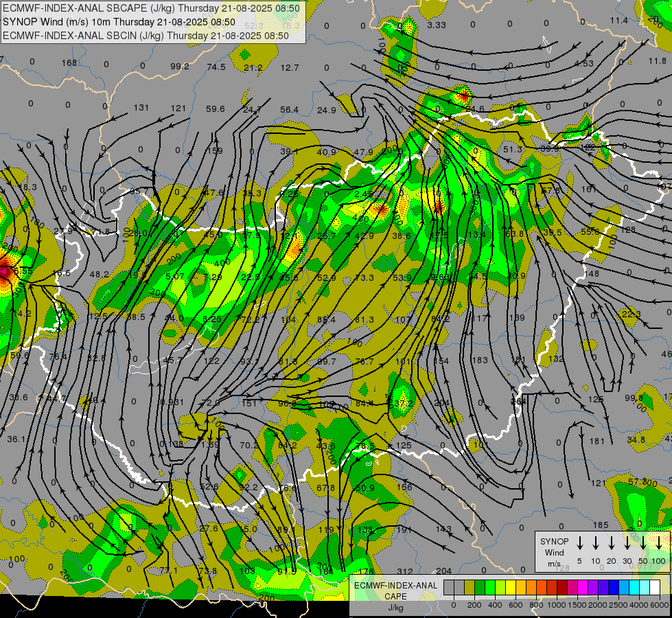
Task: Click the map value '74.5'
Action: [216, 67]
